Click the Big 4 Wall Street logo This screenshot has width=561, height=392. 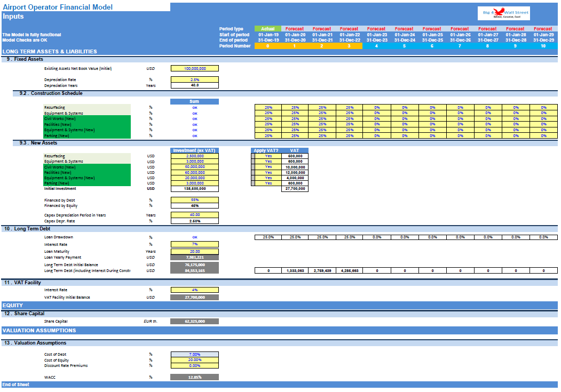pyautogui.click(x=504, y=13)
